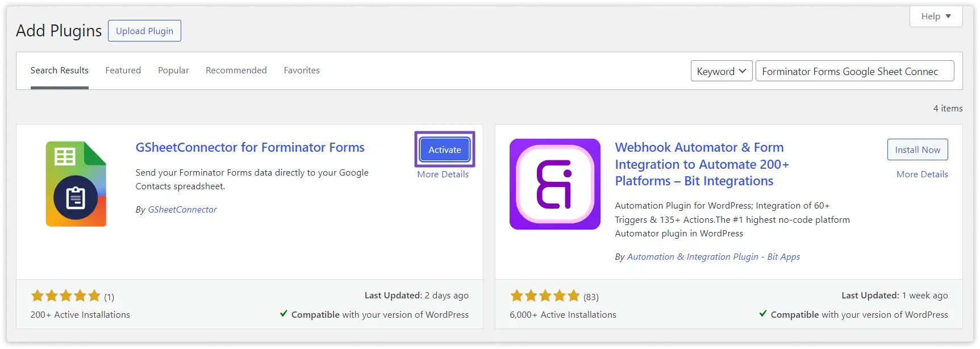Open the Help dropdown
Viewport: 980px width, 349px height.
click(936, 16)
